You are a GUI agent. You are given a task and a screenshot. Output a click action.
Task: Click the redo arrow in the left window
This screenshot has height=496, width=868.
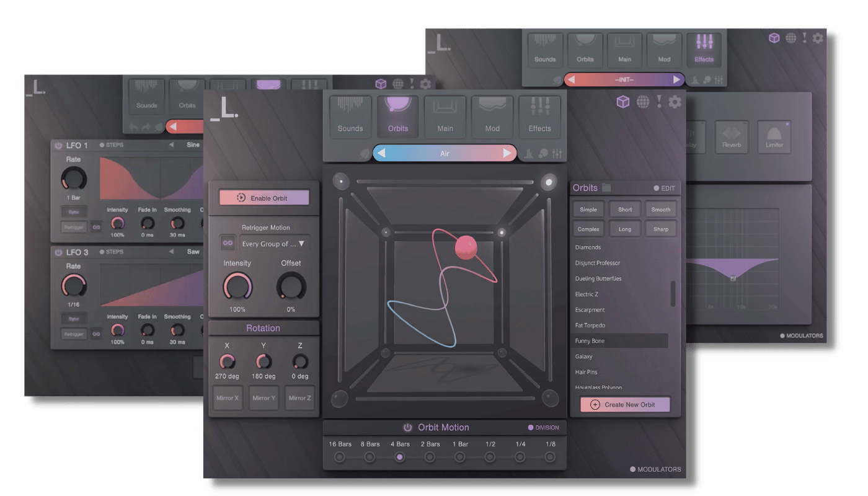(146, 127)
